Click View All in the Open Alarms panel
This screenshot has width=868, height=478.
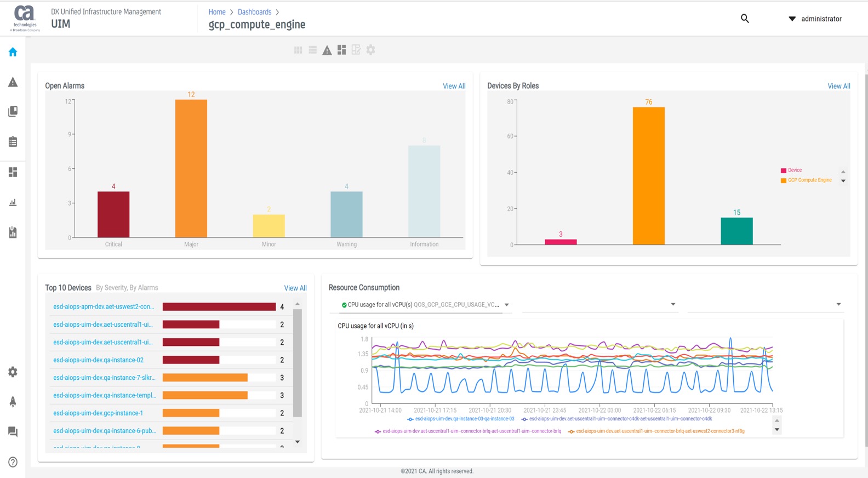pyautogui.click(x=454, y=86)
